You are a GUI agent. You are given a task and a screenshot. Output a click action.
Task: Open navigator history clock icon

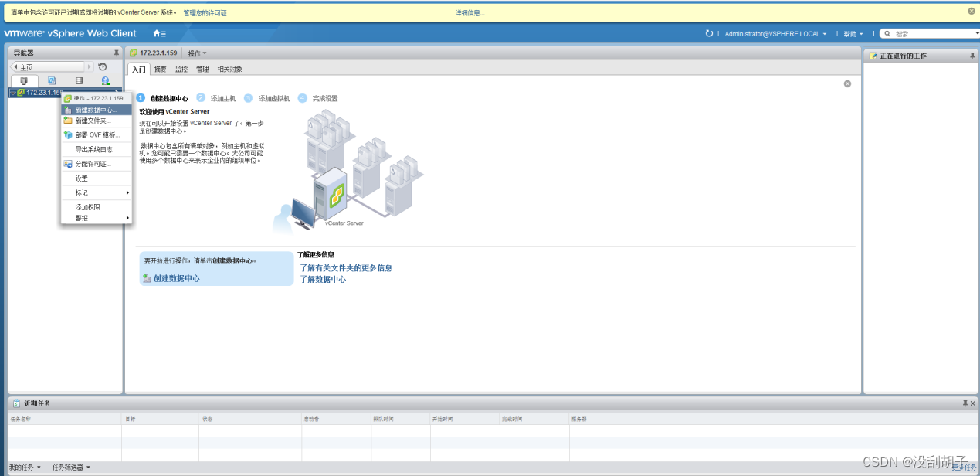(x=103, y=67)
